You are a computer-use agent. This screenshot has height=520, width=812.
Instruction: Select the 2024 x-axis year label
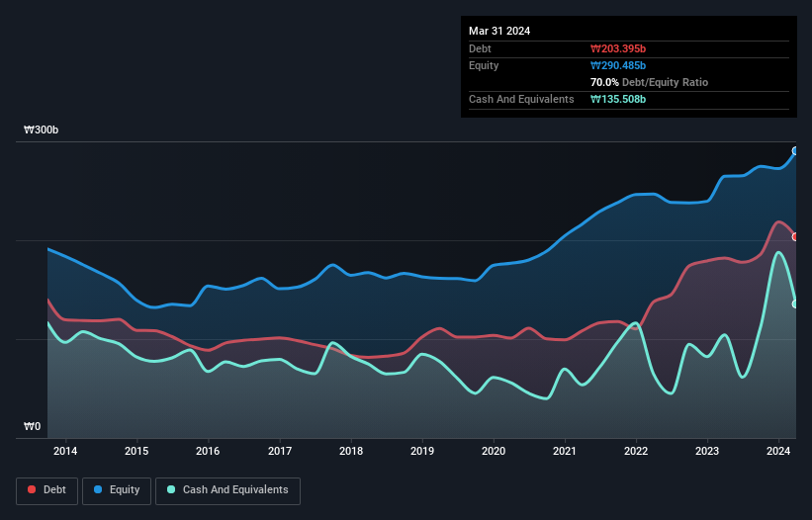pyautogui.click(x=779, y=452)
